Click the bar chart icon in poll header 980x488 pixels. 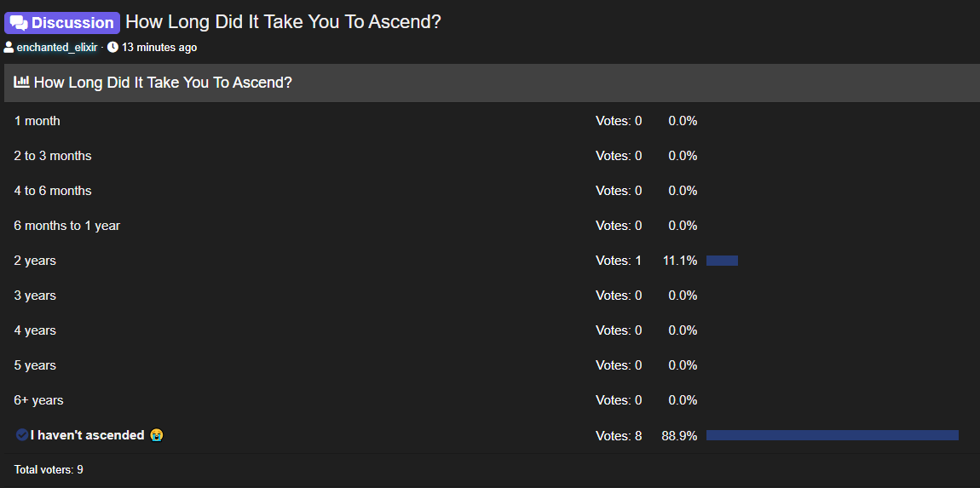(22, 82)
